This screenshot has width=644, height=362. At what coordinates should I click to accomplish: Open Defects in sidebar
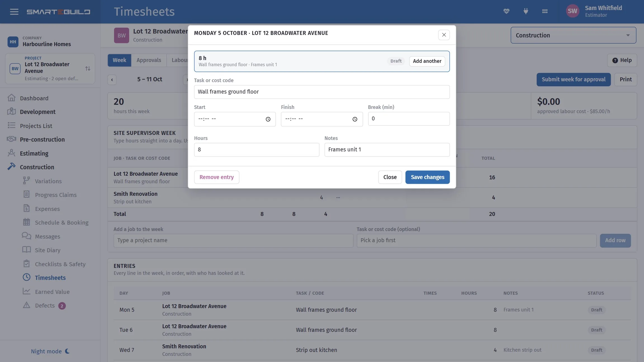click(x=45, y=306)
